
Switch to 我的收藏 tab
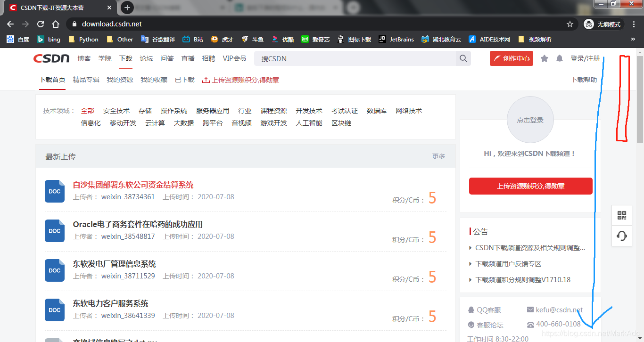154,80
